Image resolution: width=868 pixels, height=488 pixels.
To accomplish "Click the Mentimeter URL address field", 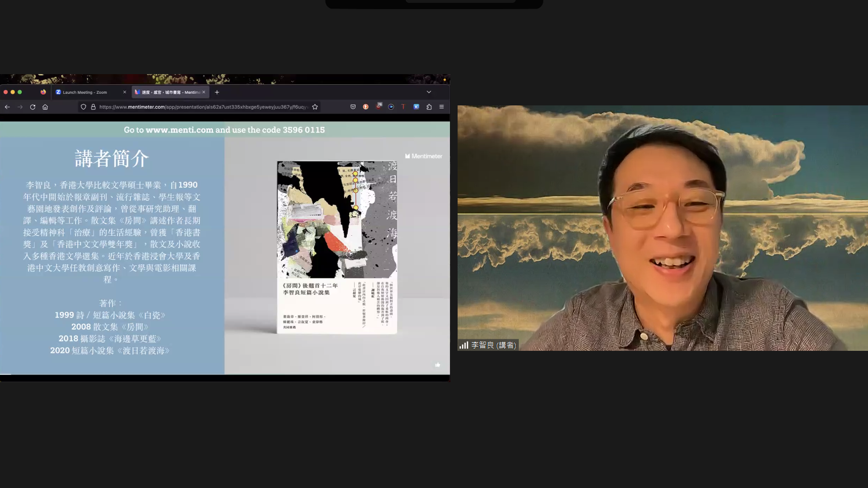I will [202, 107].
